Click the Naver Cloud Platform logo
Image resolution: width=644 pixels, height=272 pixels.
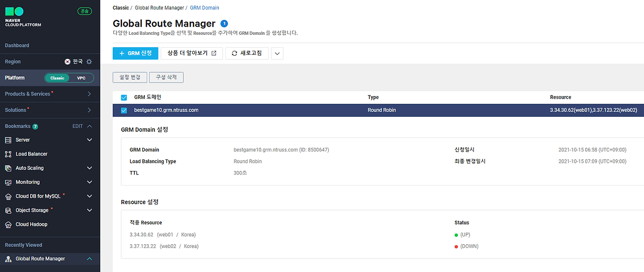point(23,17)
